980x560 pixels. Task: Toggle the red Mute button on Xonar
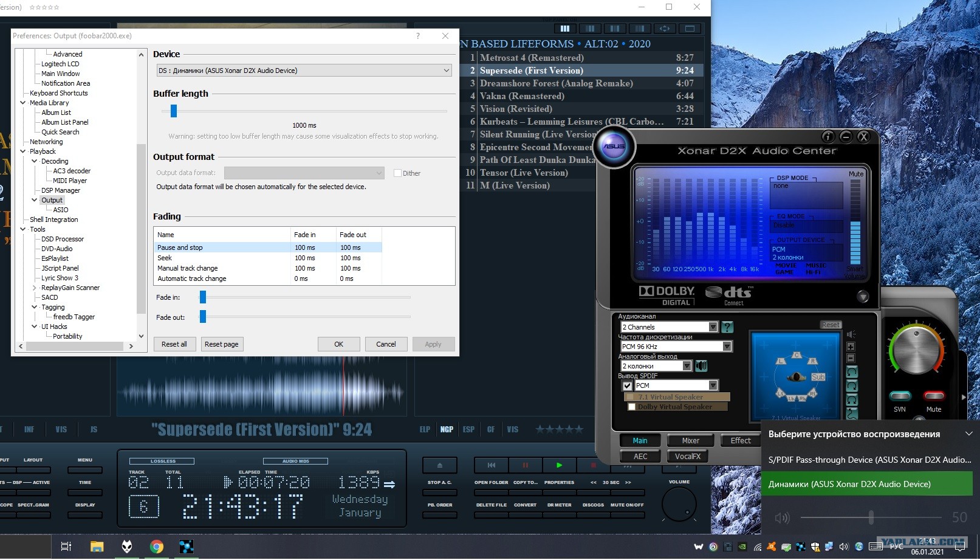coord(934,396)
